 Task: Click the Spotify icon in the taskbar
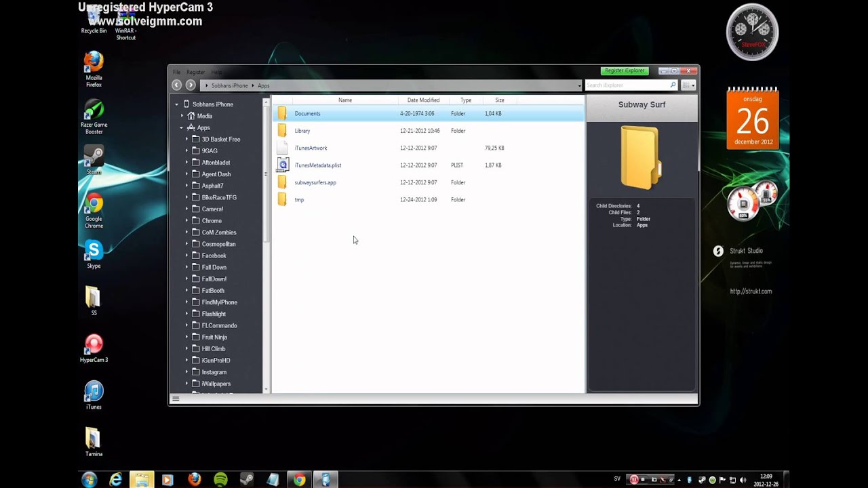(x=220, y=480)
